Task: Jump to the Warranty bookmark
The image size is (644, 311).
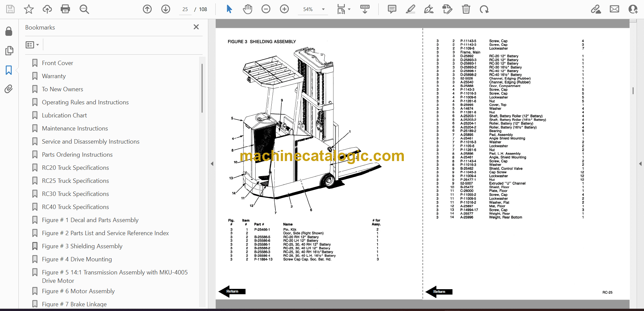Action: tap(54, 76)
